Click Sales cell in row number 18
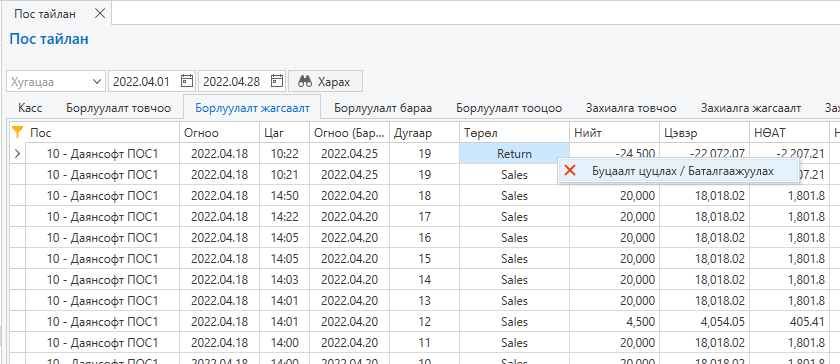The width and height of the screenshot is (840, 364). tap(514, 196)
